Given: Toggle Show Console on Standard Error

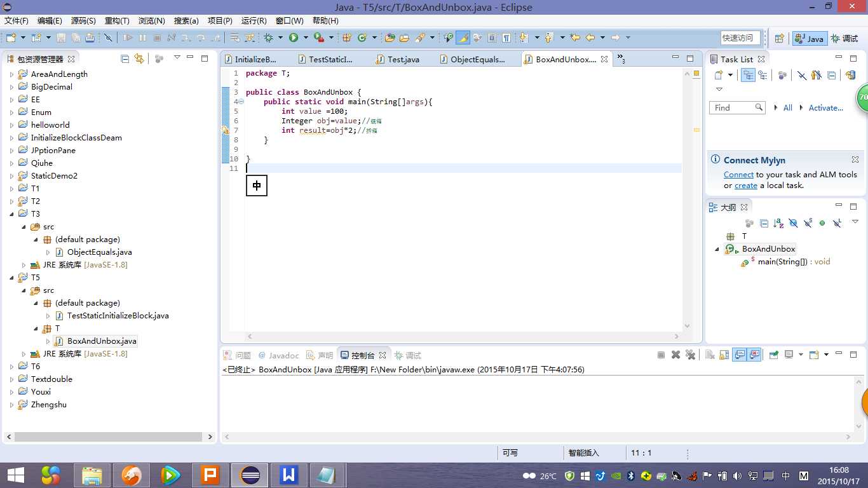Looking at the screenshot, I should tap(754, 355).
